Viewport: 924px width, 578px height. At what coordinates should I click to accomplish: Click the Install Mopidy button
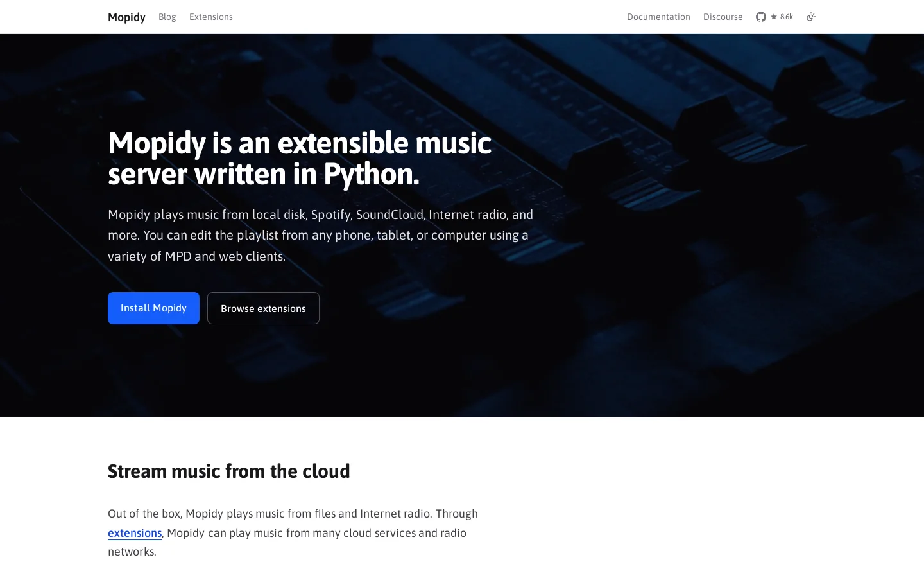point(153,308)
